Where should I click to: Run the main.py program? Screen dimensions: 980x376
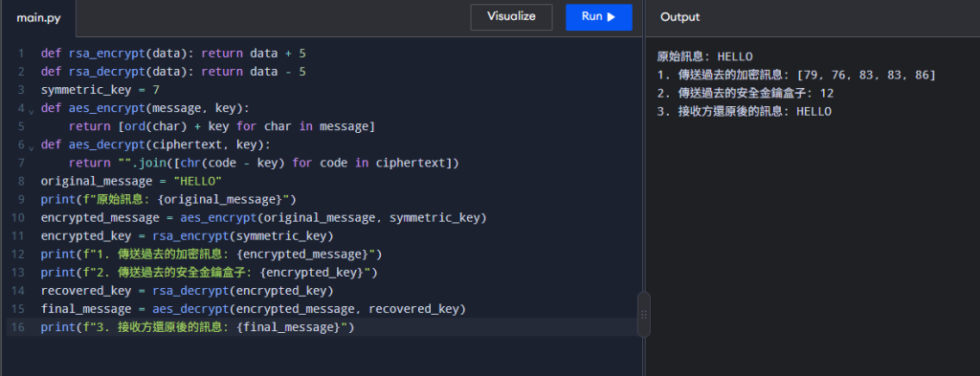(599, 17)
